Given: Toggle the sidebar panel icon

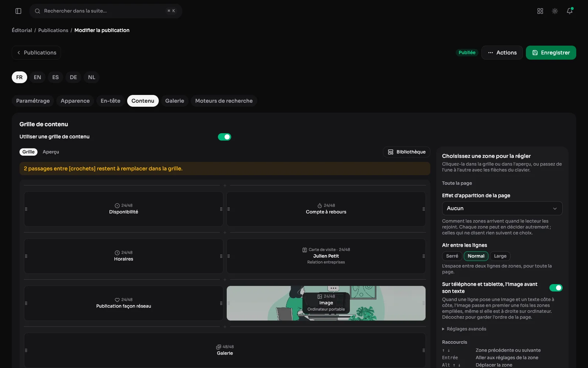Looking at the screenshot, I should tap(18, 11).
